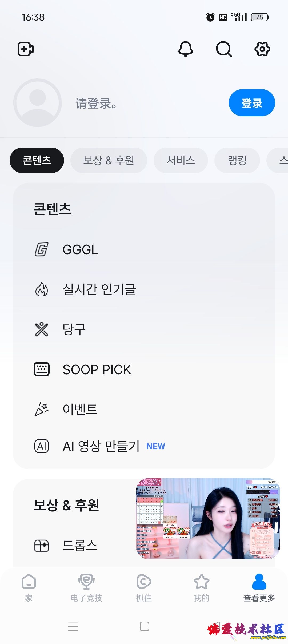The width and height of the screenshot is (288, 644).
Task: Switch to the 보상 & 후원 tab
Action: pyautogui.click(x=109, y=160)
